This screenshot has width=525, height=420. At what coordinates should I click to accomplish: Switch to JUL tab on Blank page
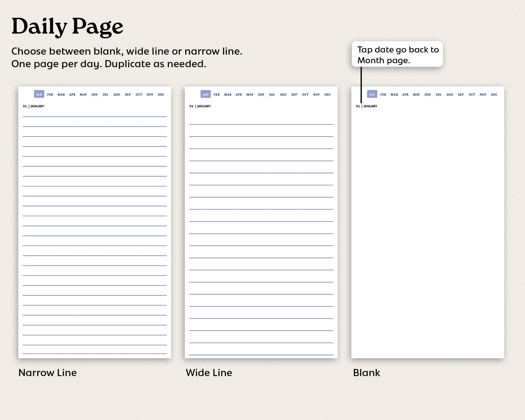tap(439, 94)
